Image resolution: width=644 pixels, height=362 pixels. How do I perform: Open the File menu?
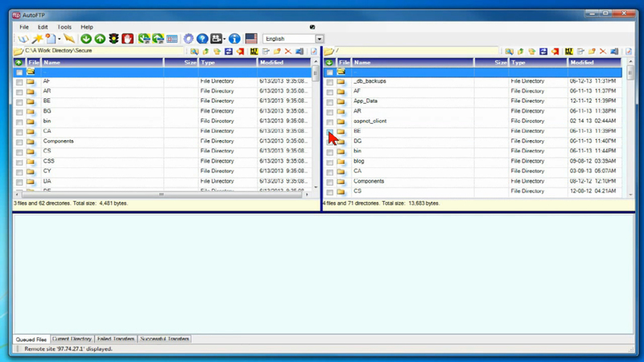24,27
